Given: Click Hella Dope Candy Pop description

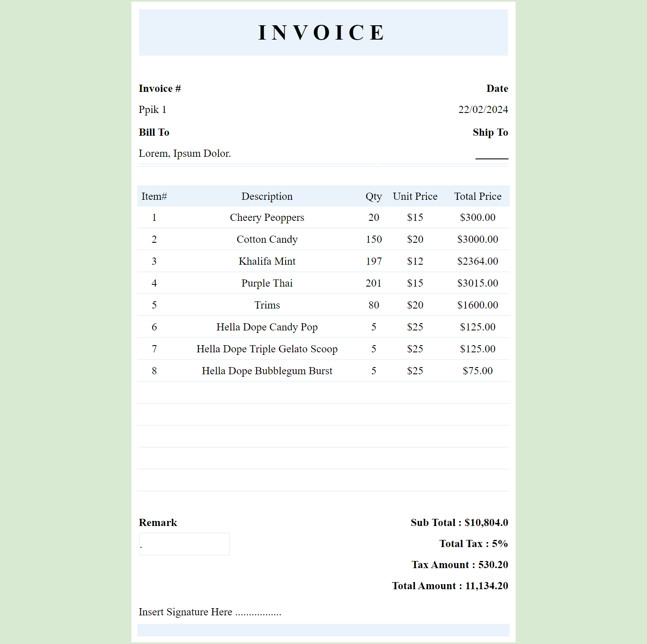Looking at the screenshot, I should (267, 327).
